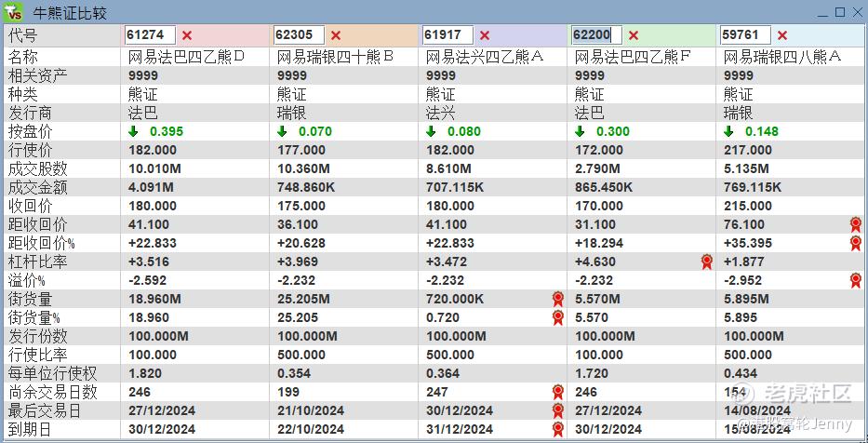Screen dimensions: 868x443
Task: Click the down arrow beside price 0.395
Action: (133, 131)
